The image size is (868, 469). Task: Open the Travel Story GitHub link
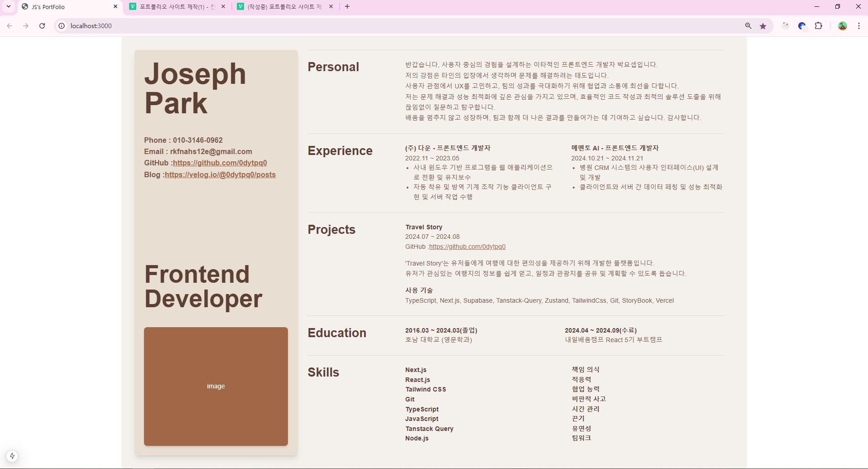[x=467, y=247]
